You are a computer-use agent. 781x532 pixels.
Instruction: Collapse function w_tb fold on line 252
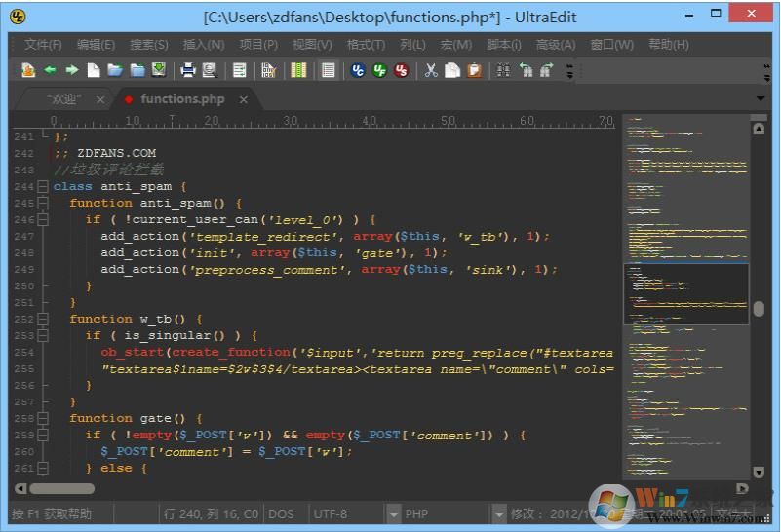click(42, 319)
